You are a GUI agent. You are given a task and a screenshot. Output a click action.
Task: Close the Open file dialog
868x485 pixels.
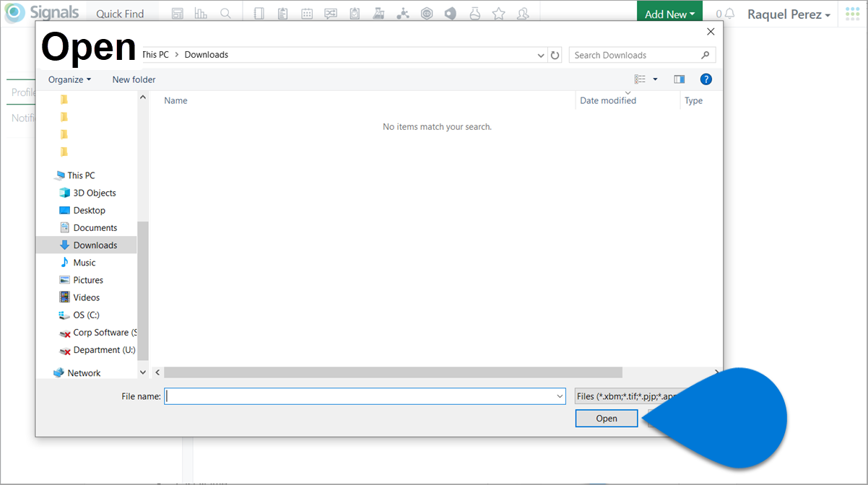click(x=711, y=32)
